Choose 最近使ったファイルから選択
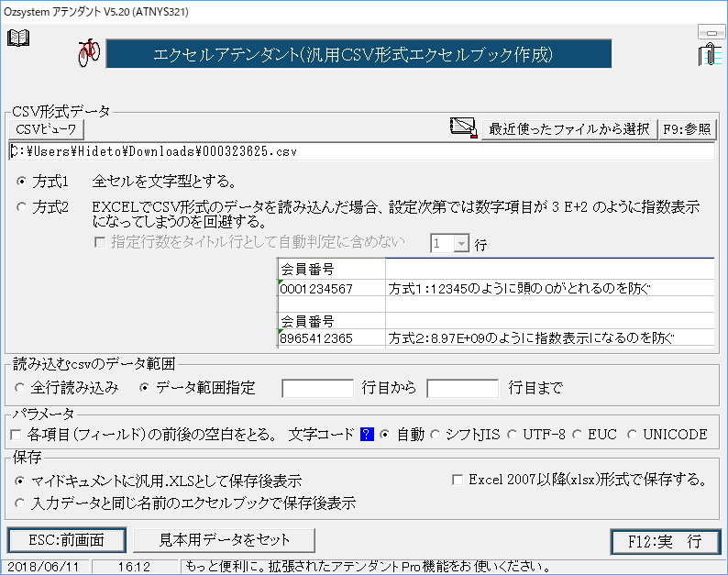Screen dimensions: 728x575 [569, 129]
